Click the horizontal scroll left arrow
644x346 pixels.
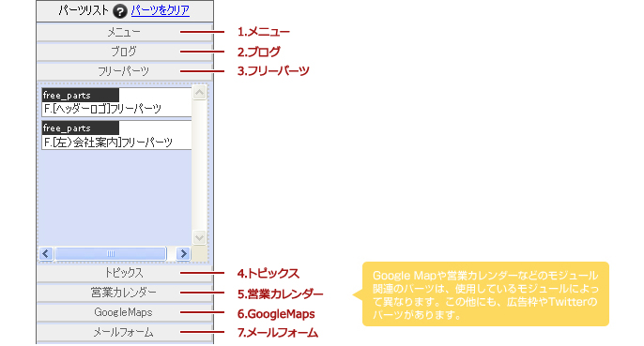pyautogui.click(x=46, y=254)
